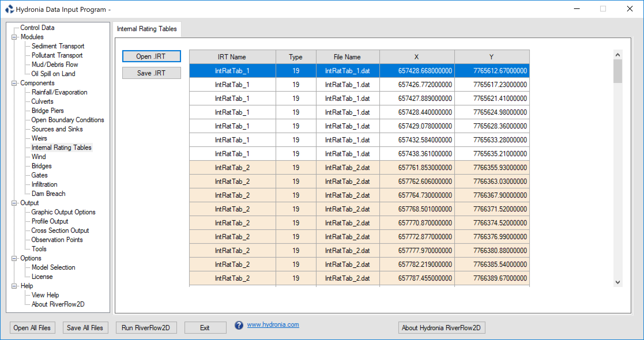This screenshot has height=340, width=644.
Task: Run RiverFlow2D simulation
Action: point(146,328)
